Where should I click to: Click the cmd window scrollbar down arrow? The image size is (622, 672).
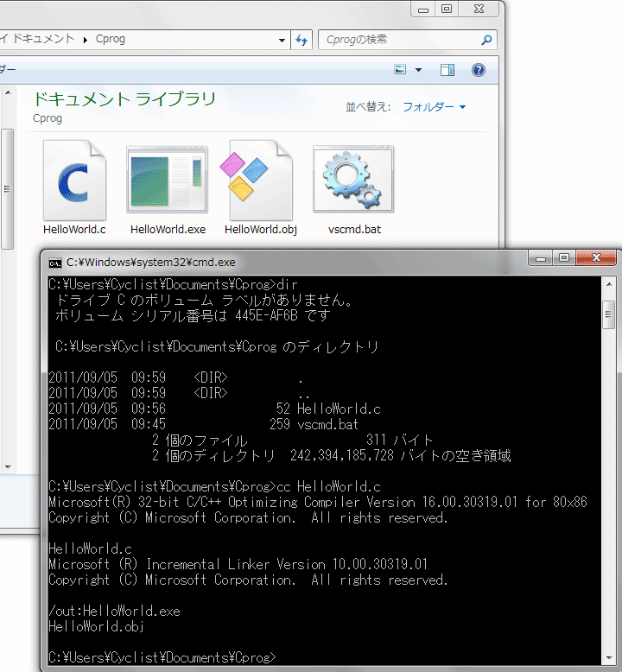609,658
